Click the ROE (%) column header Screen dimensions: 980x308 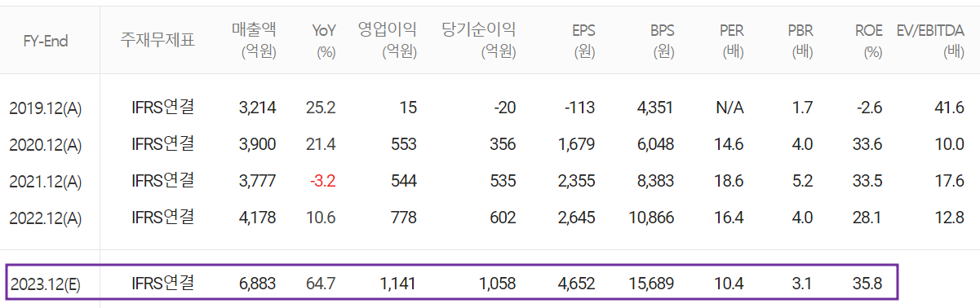click(x=869, y=41)
